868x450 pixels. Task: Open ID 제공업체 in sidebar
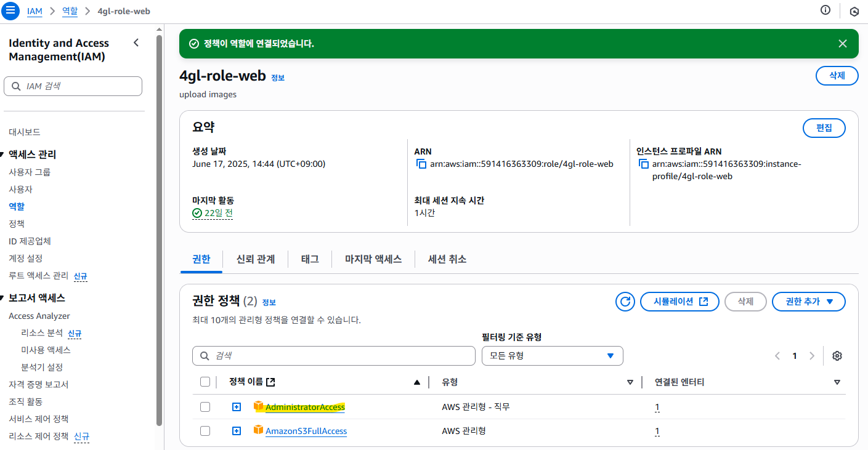tap(30, 241)
